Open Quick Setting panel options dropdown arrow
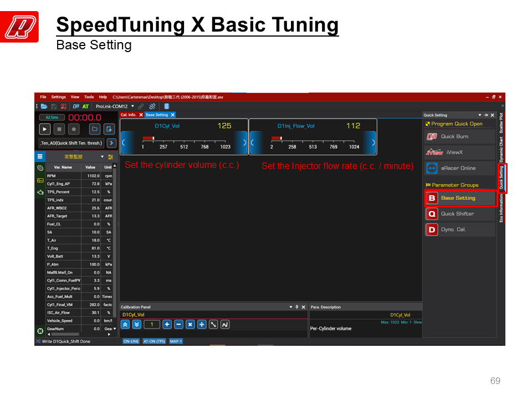The height and width of the screenshot is (399, 532). (x=480, y=115)
